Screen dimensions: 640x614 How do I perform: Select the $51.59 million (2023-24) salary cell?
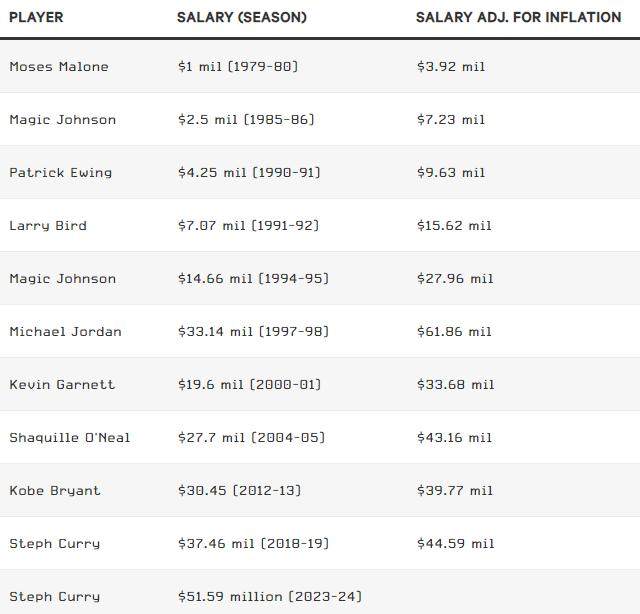(269, 597)
